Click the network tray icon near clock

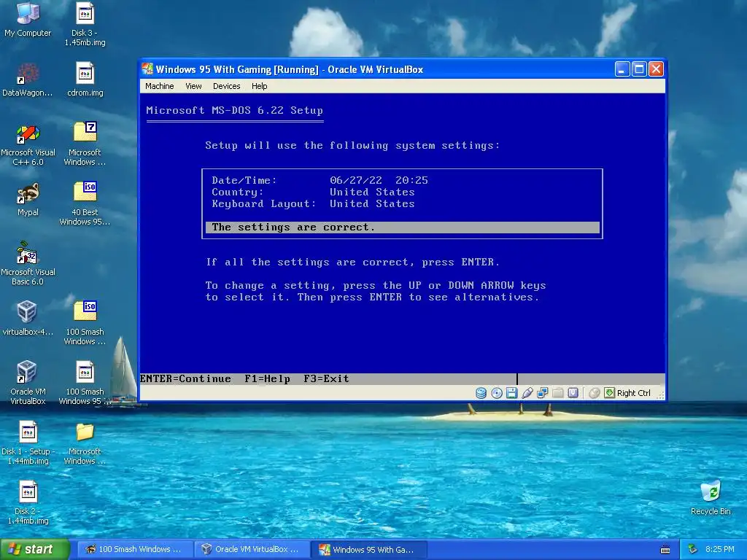coord(693,549)
